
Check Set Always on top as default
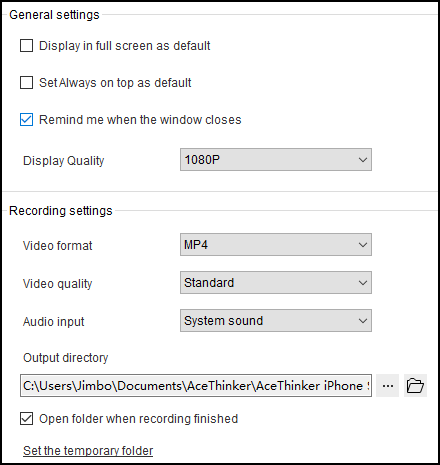(26, 83)
